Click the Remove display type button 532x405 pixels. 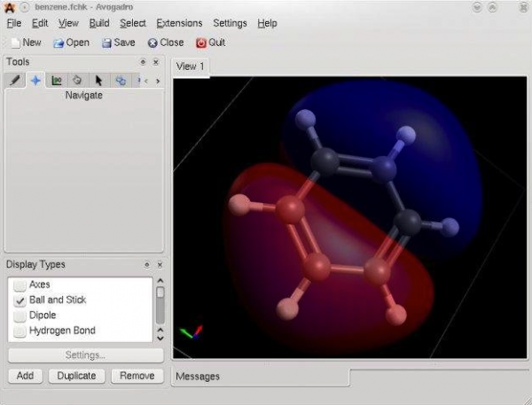tap(137, 376)
